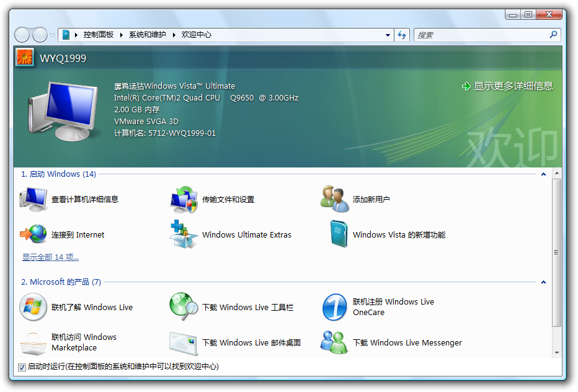The width and height of the screenshot is (578, 392).
Task: Expand the arrow before 控制面板 breadcrumb
Action: point(76,35)
